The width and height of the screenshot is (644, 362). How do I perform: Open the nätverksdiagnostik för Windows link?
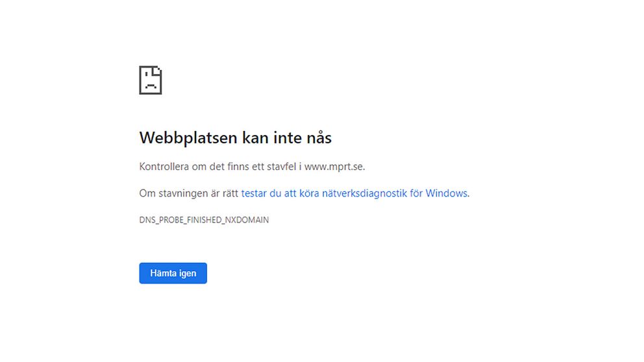pyautogui.click(x=354, y=193)
